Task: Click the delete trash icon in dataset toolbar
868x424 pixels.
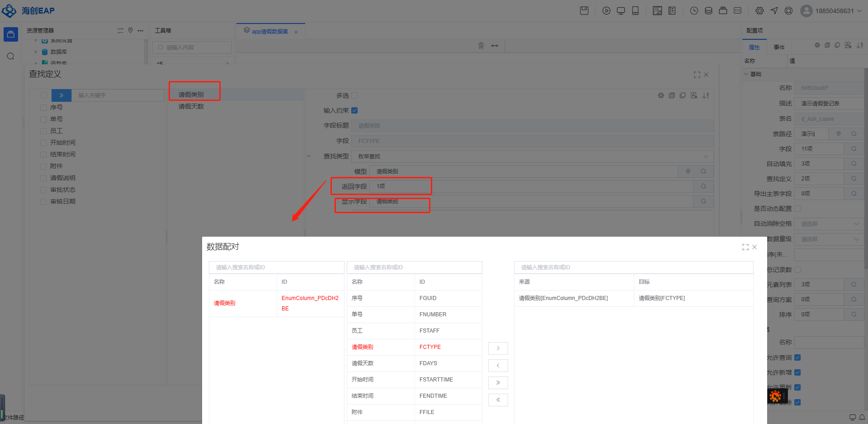Action: (481, 46)
